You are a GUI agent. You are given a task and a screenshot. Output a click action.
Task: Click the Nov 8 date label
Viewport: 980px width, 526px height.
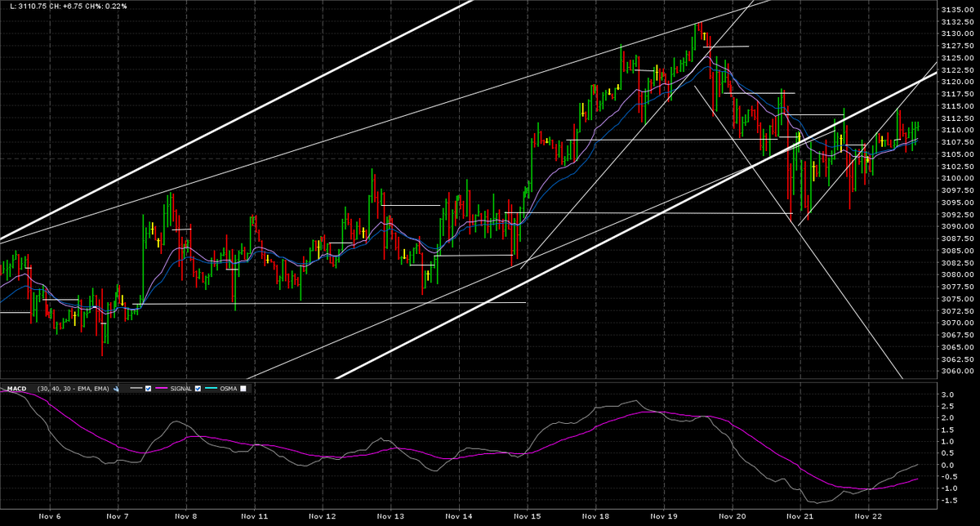[x=186, y=516]
